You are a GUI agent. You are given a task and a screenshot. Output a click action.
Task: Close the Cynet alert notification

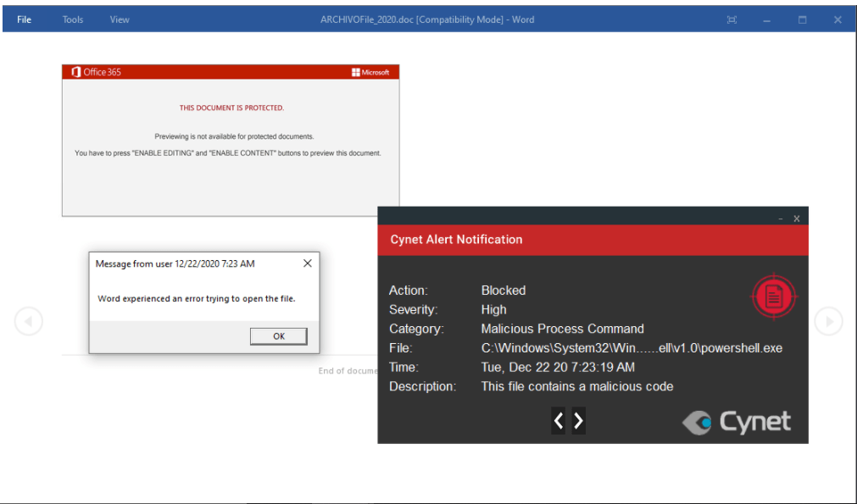click(x=797, y=219)
